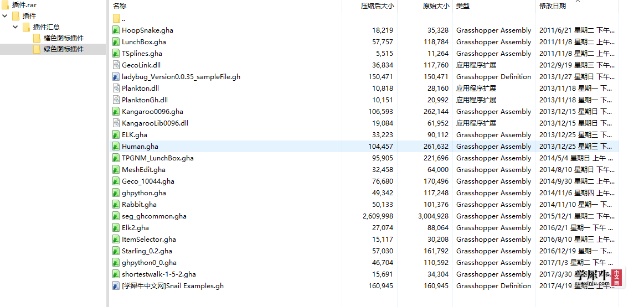Click the shortestwalk-1-5-2.gha file icon
Screen dimensions: 644x307
(116, 274)
